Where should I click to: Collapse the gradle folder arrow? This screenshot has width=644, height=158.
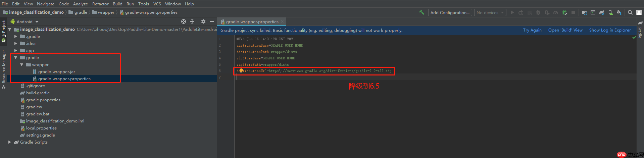(x=15, y=58)
